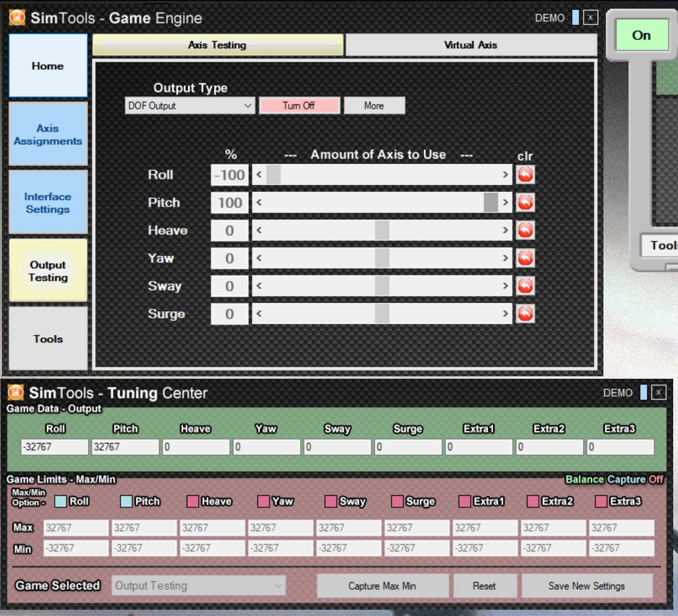678x616 pixels.
Task: Click the Roll slider thumb
Action: point(273,175)
